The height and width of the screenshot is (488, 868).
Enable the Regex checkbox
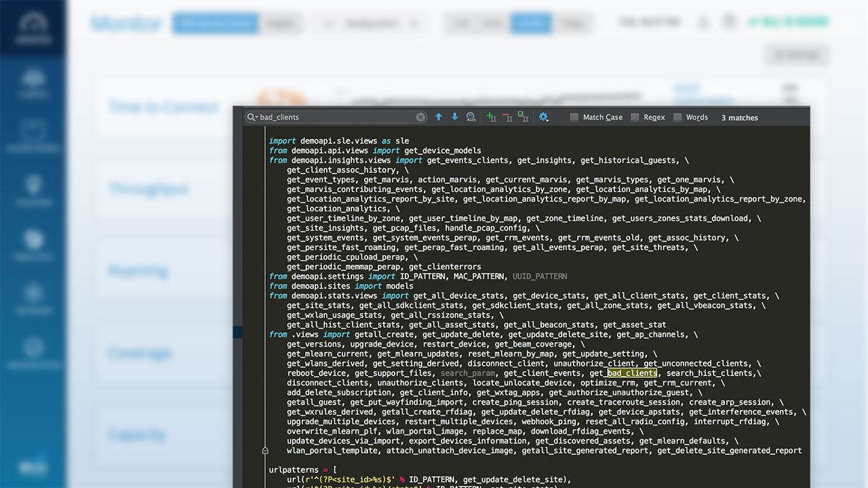tap(635, 117)
